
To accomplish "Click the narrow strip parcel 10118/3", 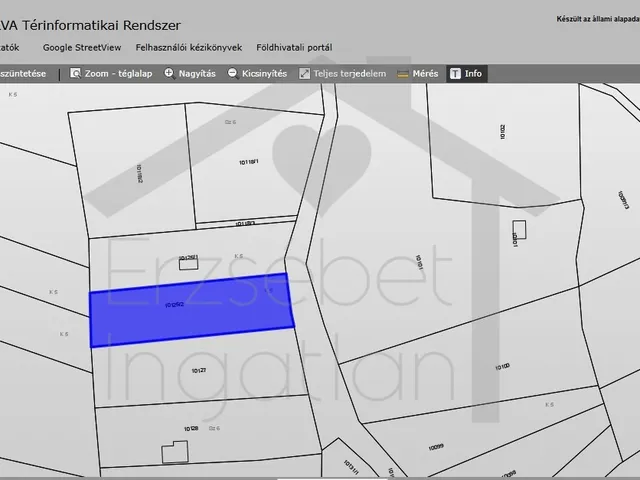I will pos(246,222).
